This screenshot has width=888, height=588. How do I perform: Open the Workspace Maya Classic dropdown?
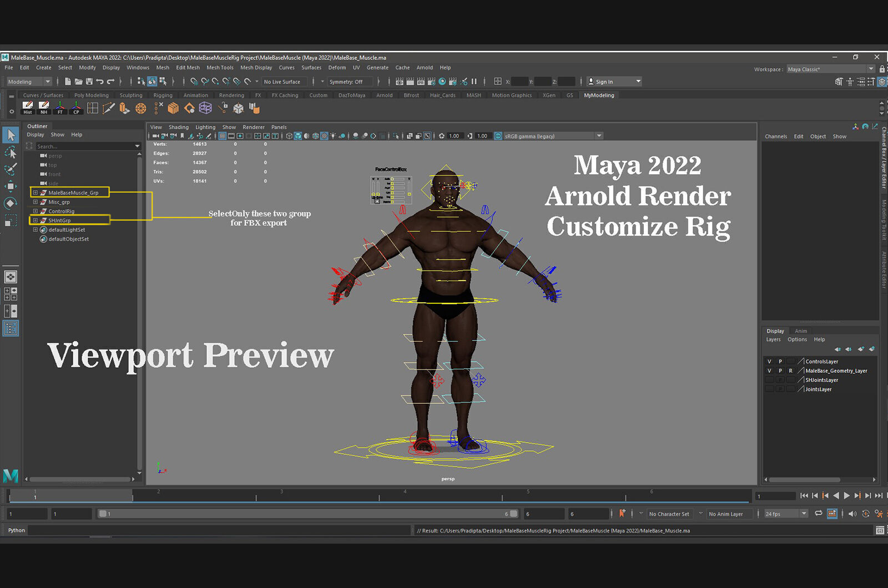click(x=830, y=69)
